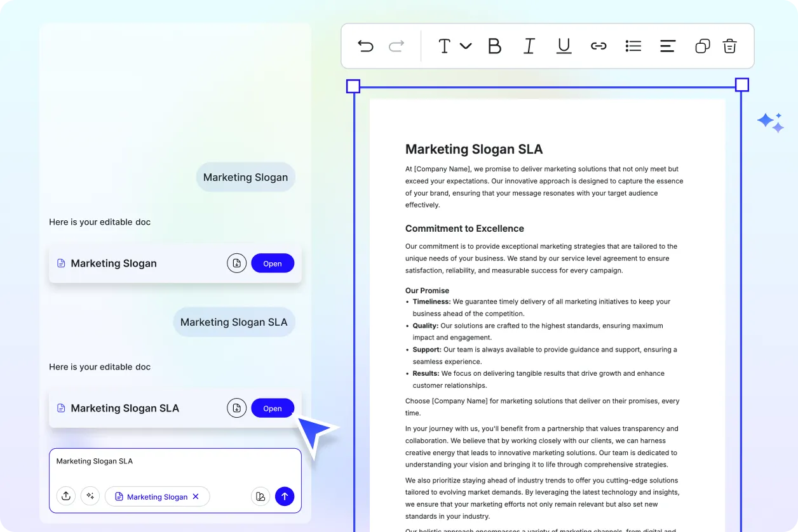Toggle italic formatting

click(529, 46)
